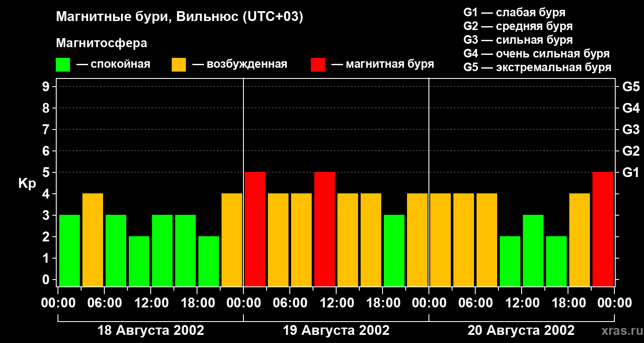Click the green bar for 20 August 12:00–15:00
The width and height of the screenshot is (644, 343).
pyautogui.click(x=533, y=250)
